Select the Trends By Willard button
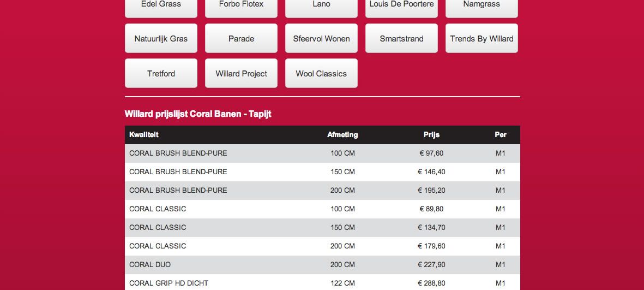Screen dimensions: 644x290 point(482,38)
